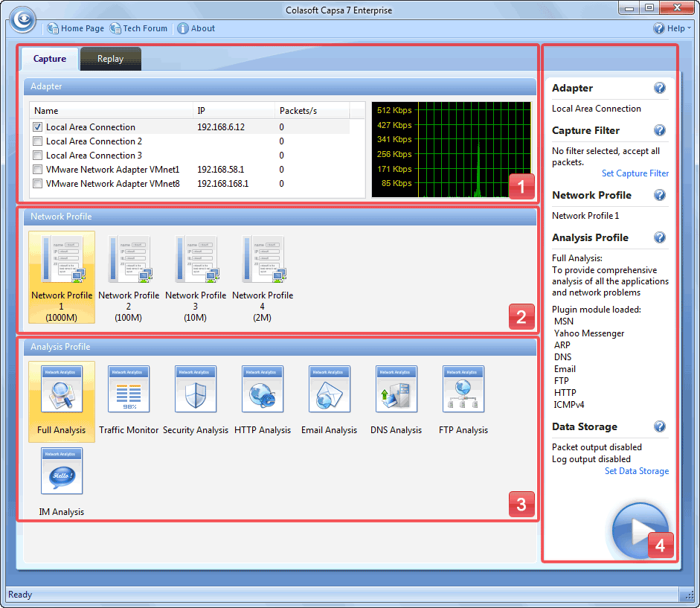Switch to the Capture tab

pos(50,59)
